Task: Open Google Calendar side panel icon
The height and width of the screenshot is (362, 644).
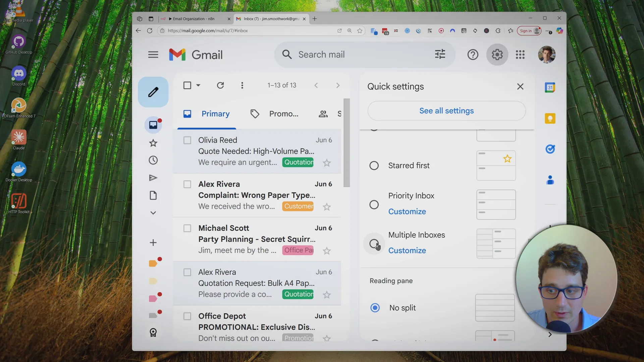Action: click(x=550, y=88)
